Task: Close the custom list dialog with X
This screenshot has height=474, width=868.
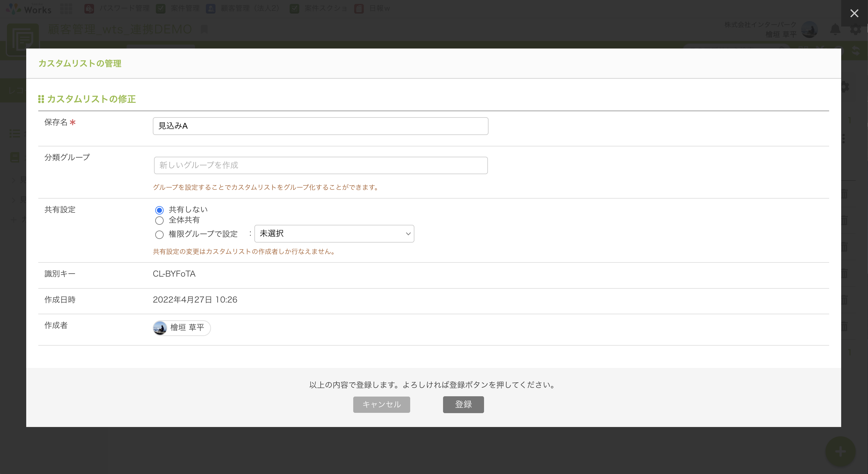Action: (854, 13)
